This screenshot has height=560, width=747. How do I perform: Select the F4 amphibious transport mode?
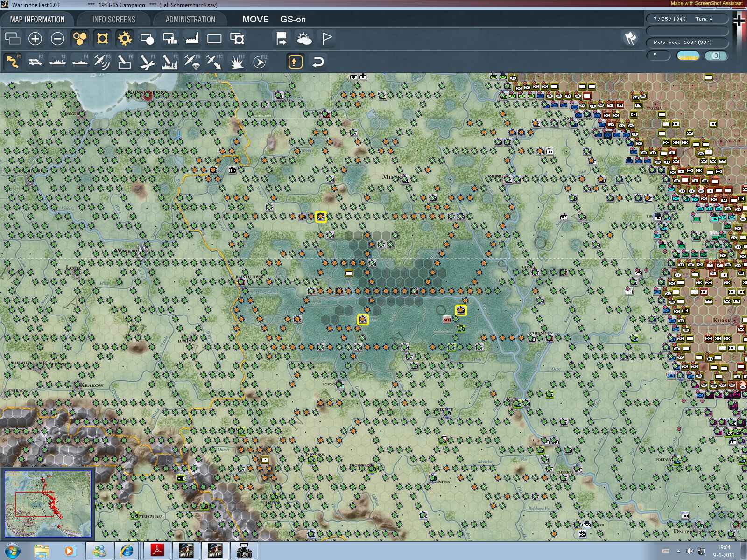pos(80,62)
